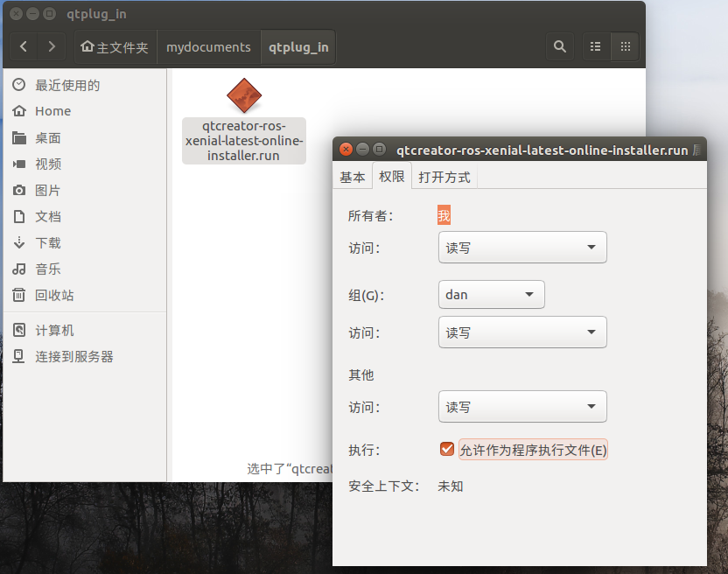Viewport: 728px width, 574px height.
Task: Select the qtcreator installer .run file icon
Action: click(244, 95)
